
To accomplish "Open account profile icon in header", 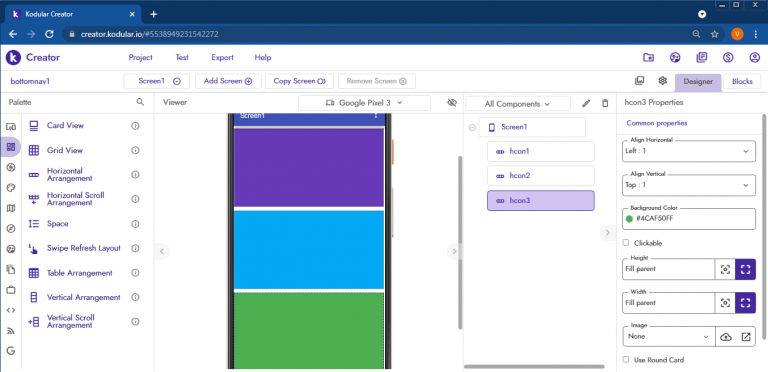I will point(754,57).
